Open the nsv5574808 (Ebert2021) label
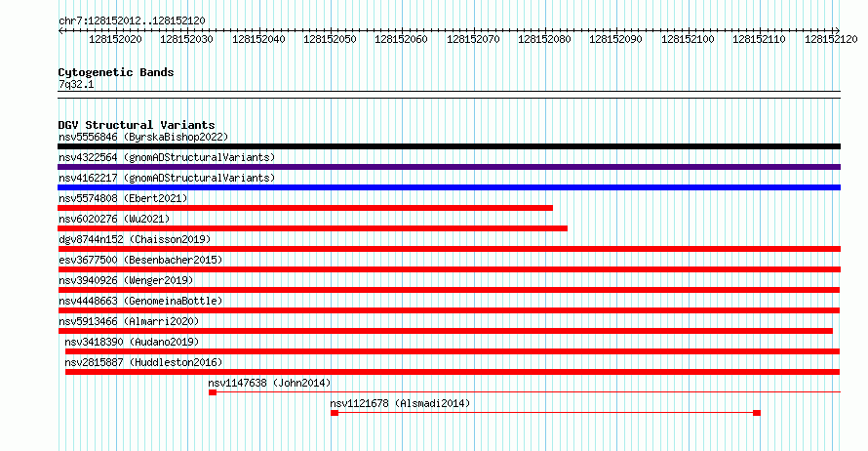 [123, 198]
